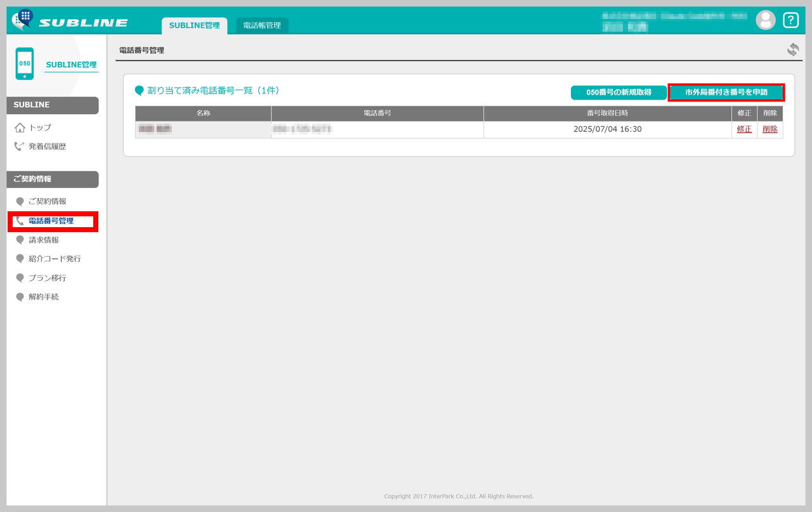Click the handset icon beside 電話番号管理
This screenshot has width=812, height=512.
pyautogui.click(x=20, y=221)
